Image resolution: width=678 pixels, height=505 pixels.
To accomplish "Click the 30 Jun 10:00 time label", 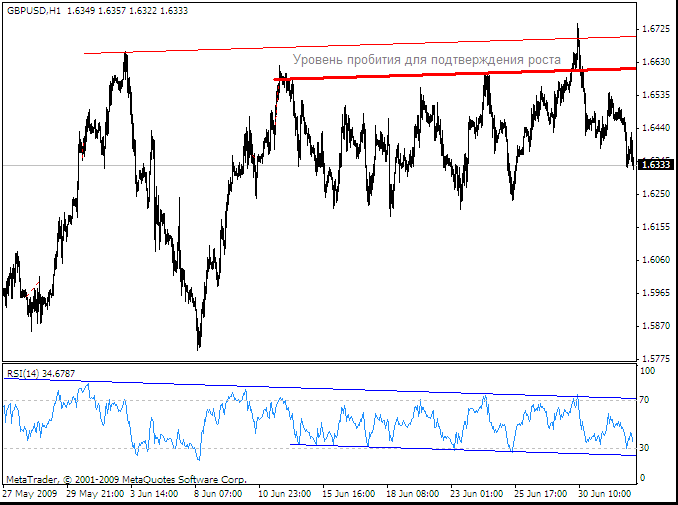I will tap(604, 493).
